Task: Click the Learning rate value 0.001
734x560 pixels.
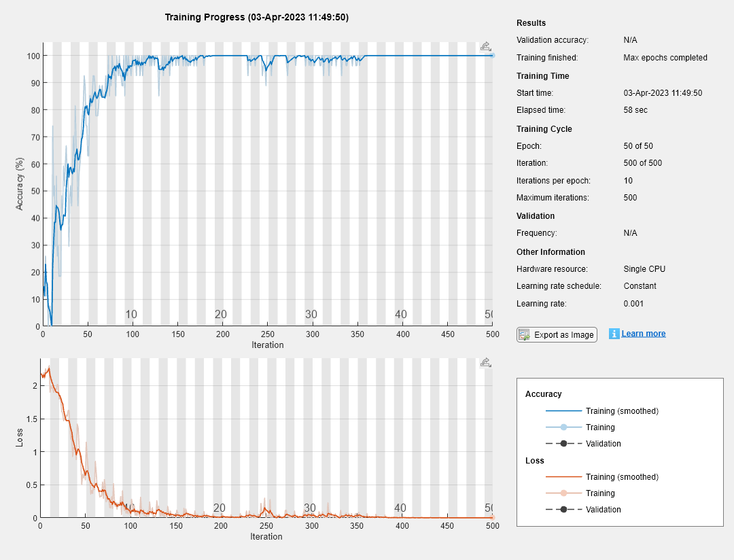Action: coord(633,303)
